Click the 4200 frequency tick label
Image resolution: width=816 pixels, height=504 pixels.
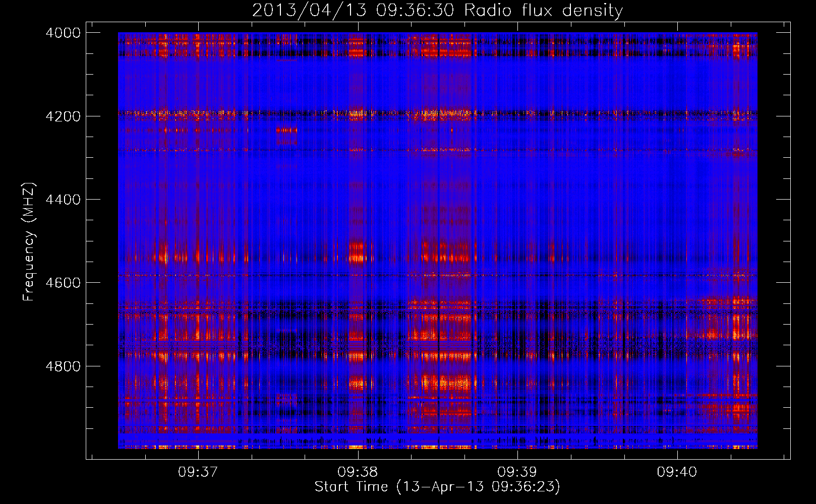pyautogui.click(x=63, y=116)
